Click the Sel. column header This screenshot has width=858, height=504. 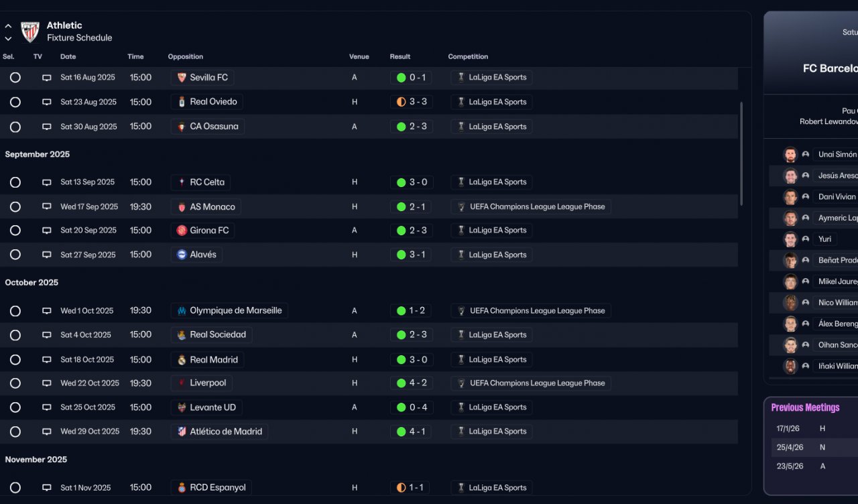(9, 57)
